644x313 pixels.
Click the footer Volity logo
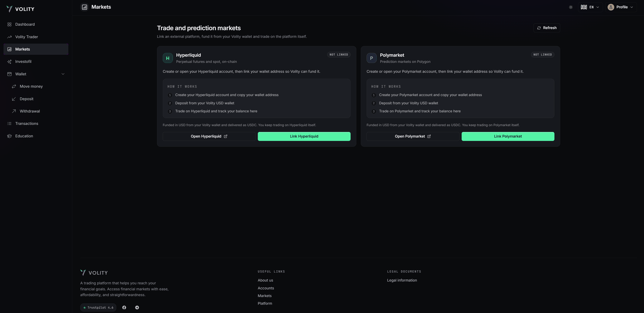coord(94,273)
